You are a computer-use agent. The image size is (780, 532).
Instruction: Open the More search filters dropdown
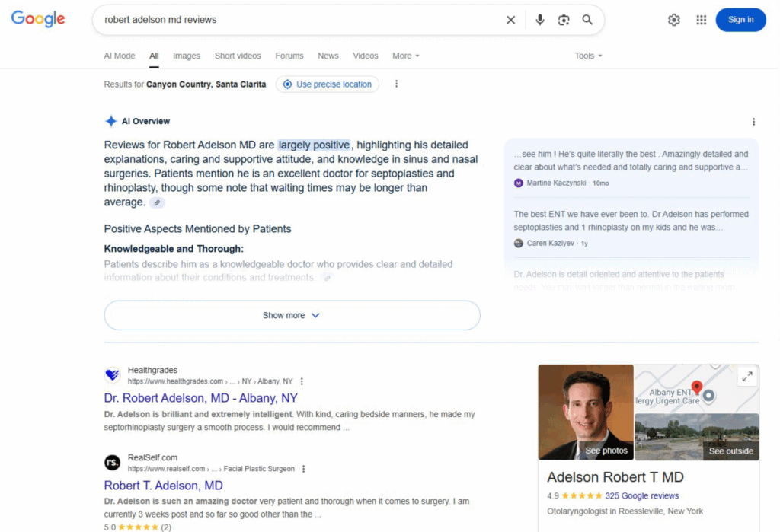[x=405, y=56]
